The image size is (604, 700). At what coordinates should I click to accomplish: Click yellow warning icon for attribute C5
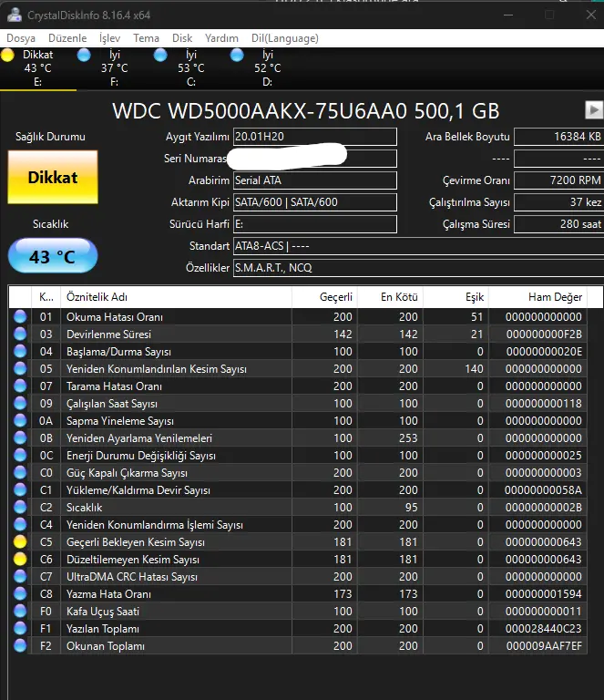click(x=20, y=541)
